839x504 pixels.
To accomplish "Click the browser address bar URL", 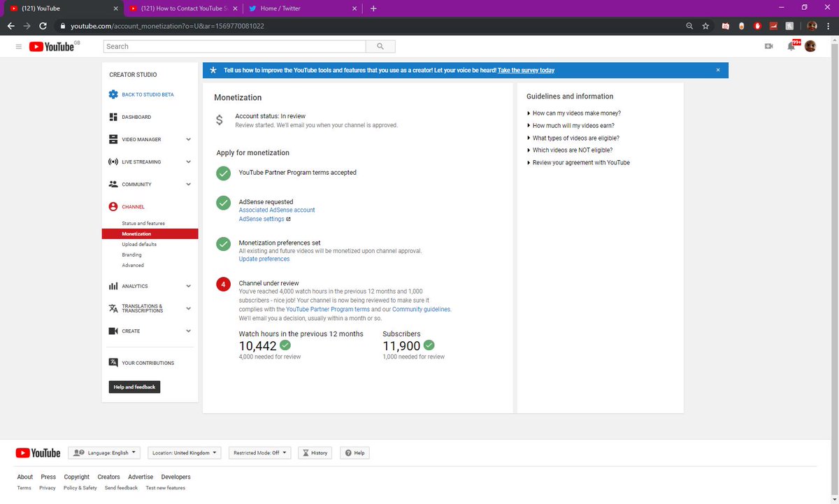I will click(x=166, y=26).
